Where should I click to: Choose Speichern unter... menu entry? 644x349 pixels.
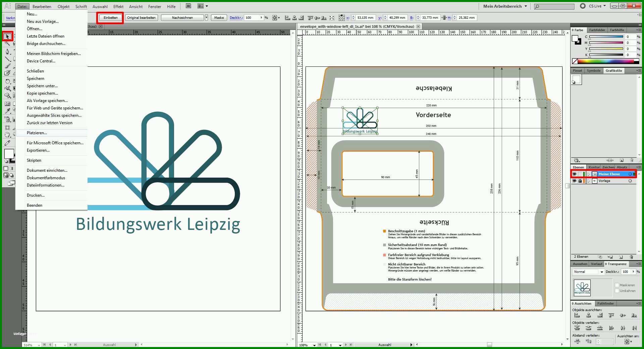(x=42, y=86)
